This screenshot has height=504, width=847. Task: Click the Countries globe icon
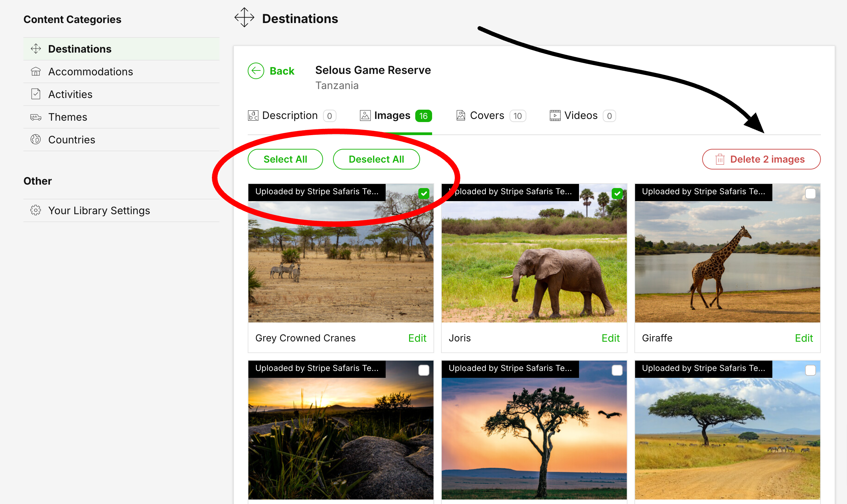36,140
